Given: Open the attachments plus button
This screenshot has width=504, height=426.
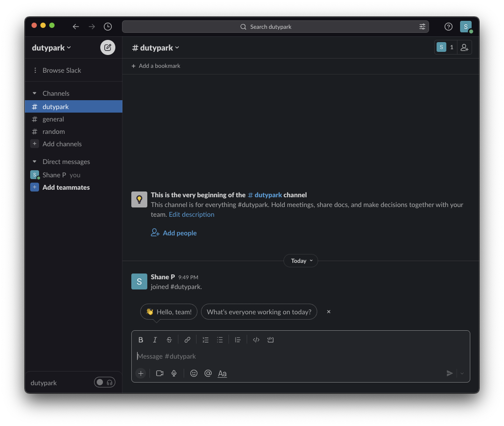Looking at the screenshot, I should coord(141,373).
